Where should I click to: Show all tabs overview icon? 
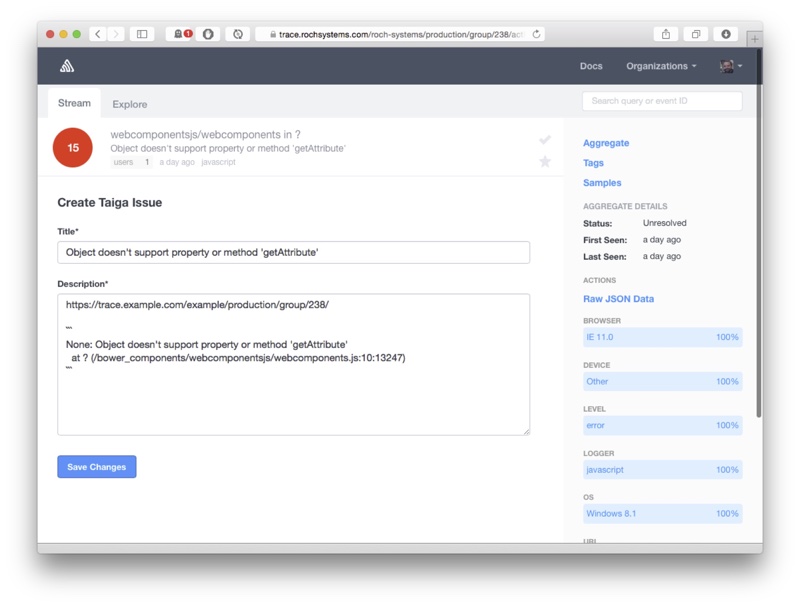click(x=696, y=34)
